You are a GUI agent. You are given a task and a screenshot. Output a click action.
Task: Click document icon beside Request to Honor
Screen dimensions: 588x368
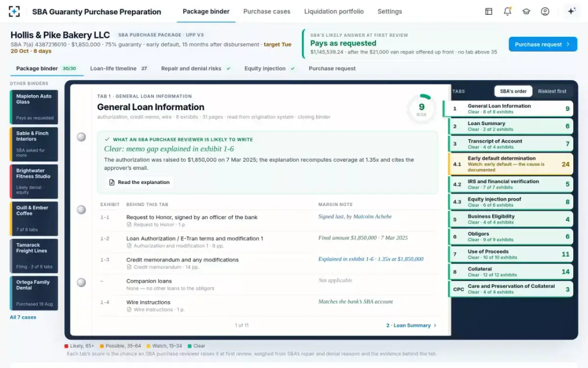tap(129, 225)
